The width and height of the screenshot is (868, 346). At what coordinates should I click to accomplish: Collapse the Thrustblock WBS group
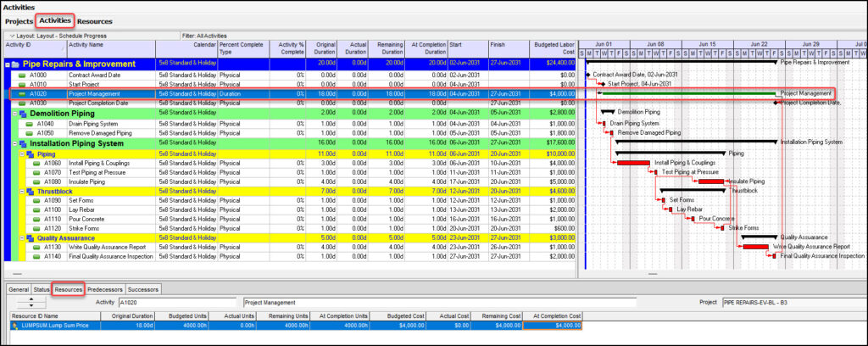click(22, 191)
